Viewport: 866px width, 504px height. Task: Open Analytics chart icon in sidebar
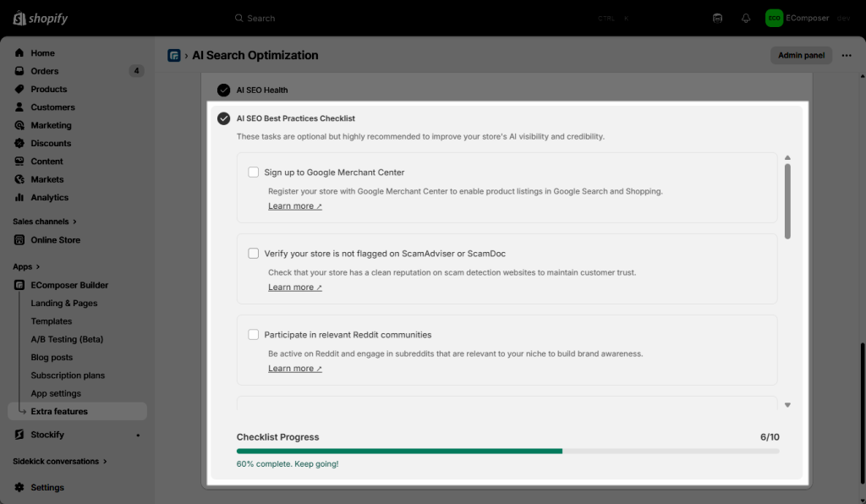pos(19,197)
